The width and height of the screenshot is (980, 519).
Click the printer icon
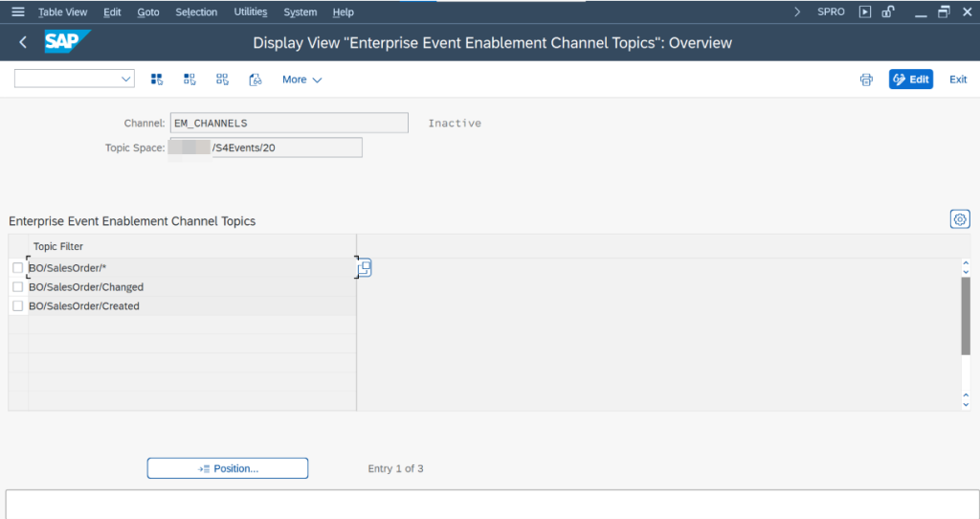[866, 79]
